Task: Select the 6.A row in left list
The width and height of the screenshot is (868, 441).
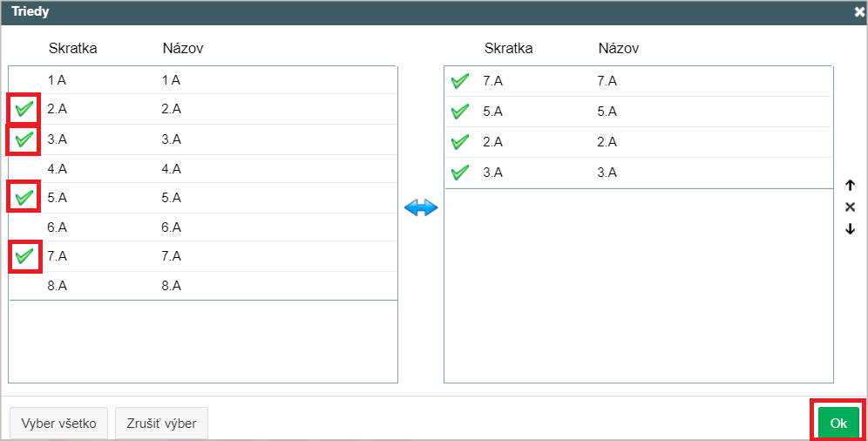Action: pos(203,227)
